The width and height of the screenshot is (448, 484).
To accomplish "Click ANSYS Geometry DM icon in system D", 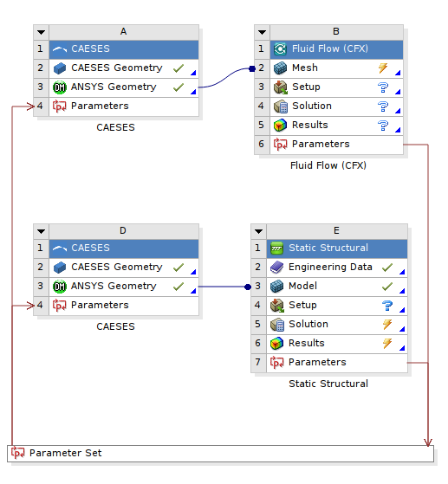I will [x=60, y=287].
